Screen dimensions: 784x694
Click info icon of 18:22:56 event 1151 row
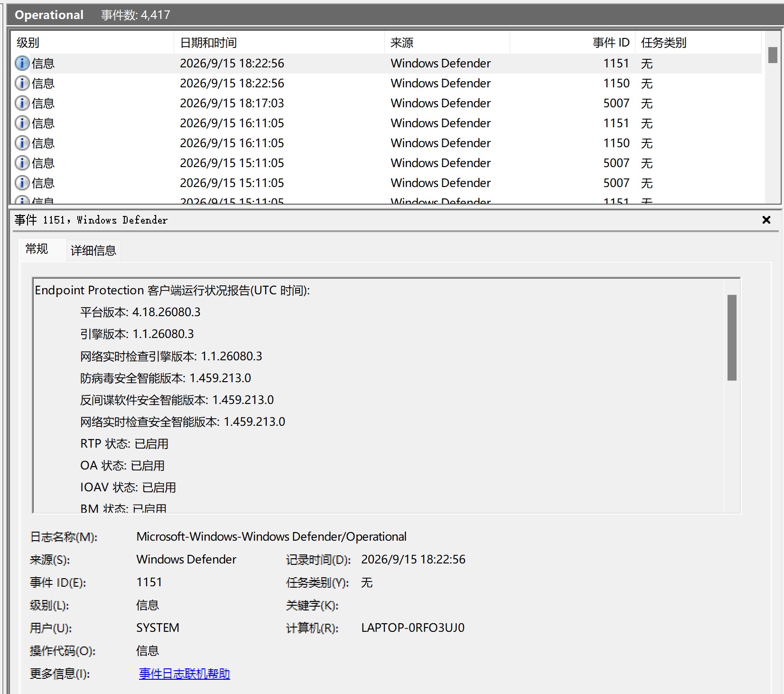pos(22,63)
